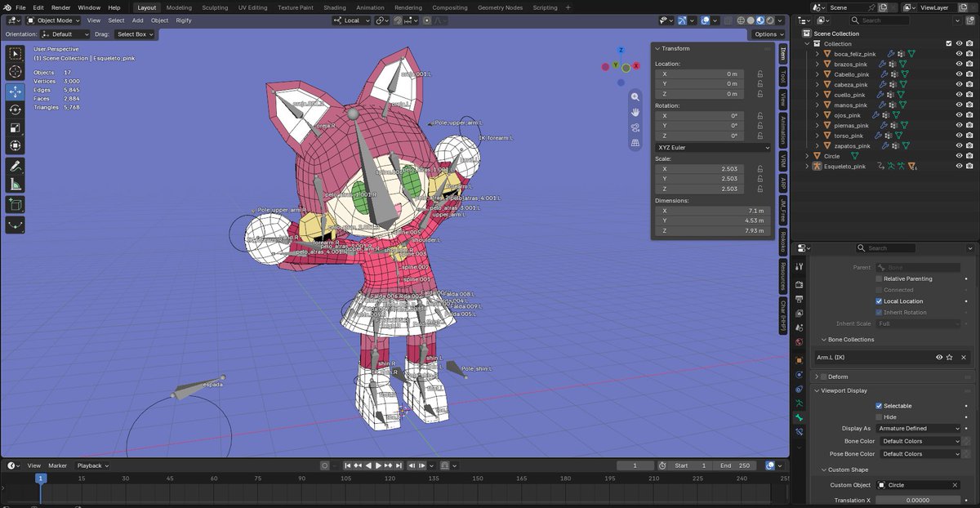Image resolution: width=980 pixels, height=508 pixels.
Task: Select the Transform tool
Action: [16, 145]
